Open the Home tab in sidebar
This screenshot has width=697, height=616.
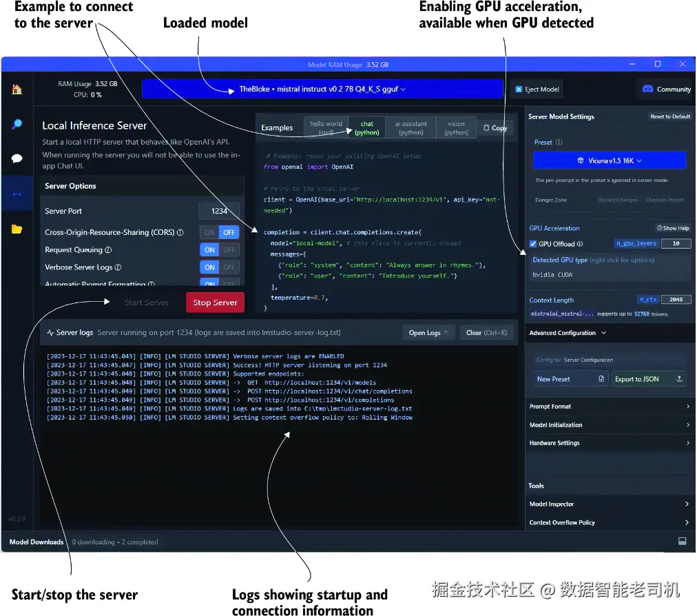tap(17, 90)
